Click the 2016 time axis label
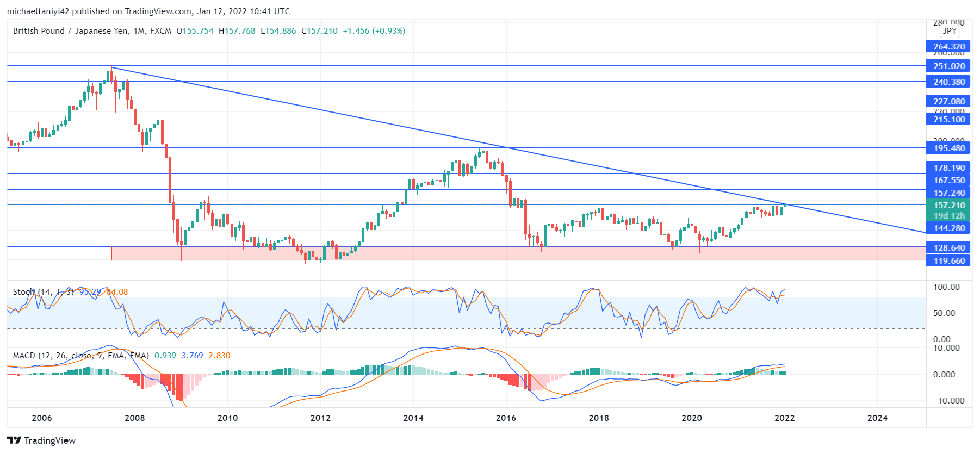This screenshot has height=453, width=980. (506, 418)
